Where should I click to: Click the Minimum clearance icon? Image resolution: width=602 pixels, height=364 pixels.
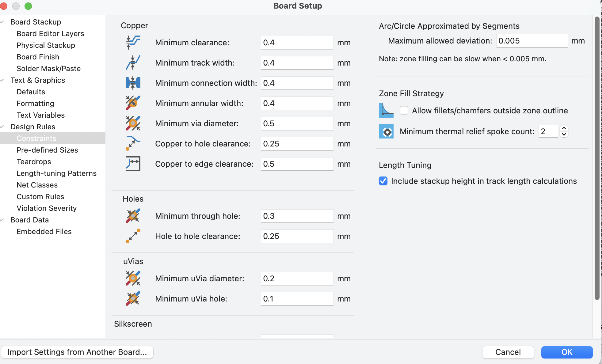coord(133,43)
